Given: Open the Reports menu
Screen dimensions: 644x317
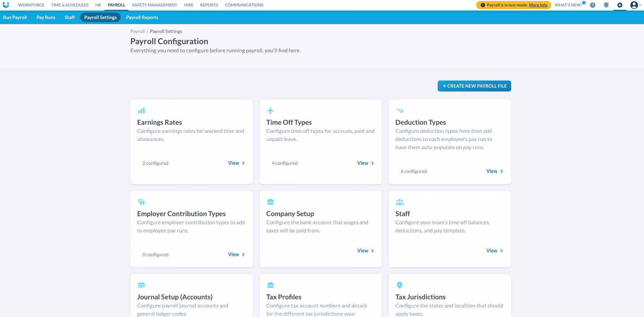Looking at the screenshot, I should click(x=209, y=5).
